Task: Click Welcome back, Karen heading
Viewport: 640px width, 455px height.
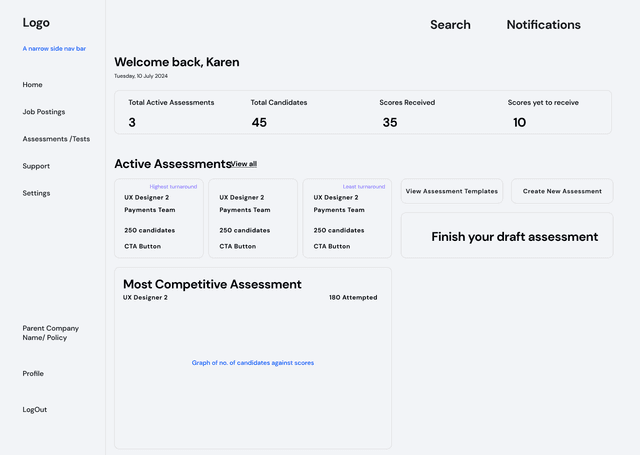Action: [x=177, y=62]
